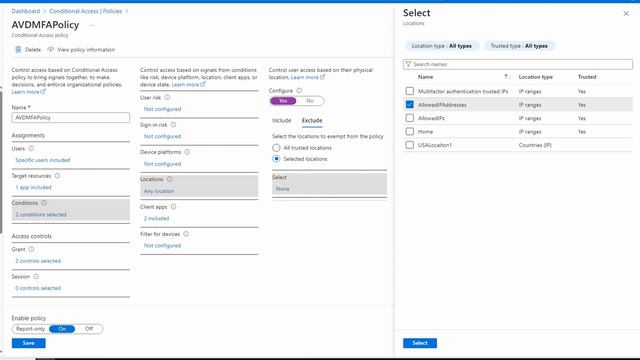
Task: Click Not configured under Sign-in risk
Action: click(162, 136)
